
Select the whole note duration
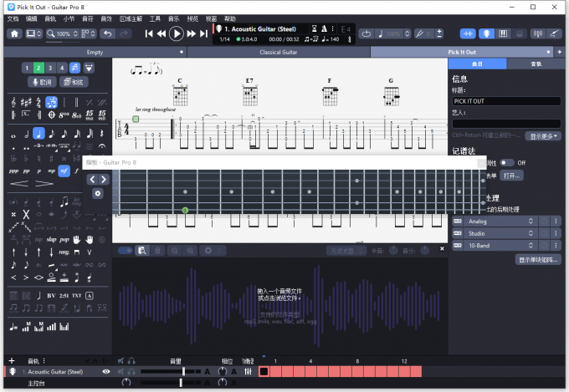coord(13,136)
